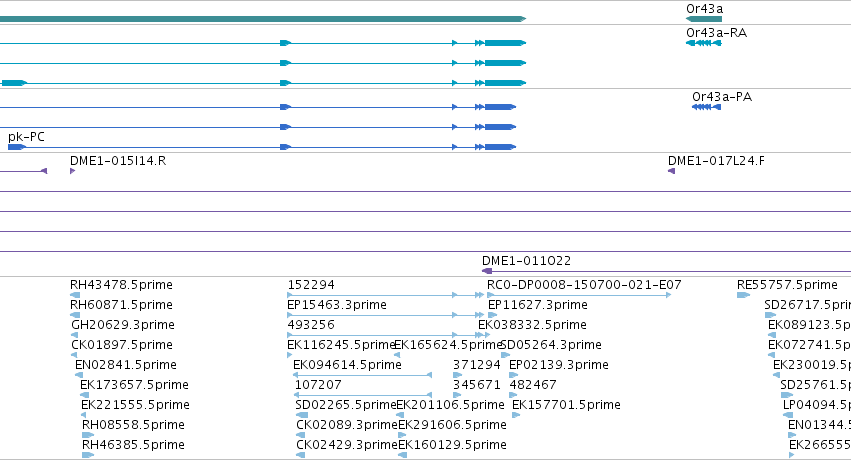
Task: Click the DME1-011O22 clone start arrow
Action: 487,271
